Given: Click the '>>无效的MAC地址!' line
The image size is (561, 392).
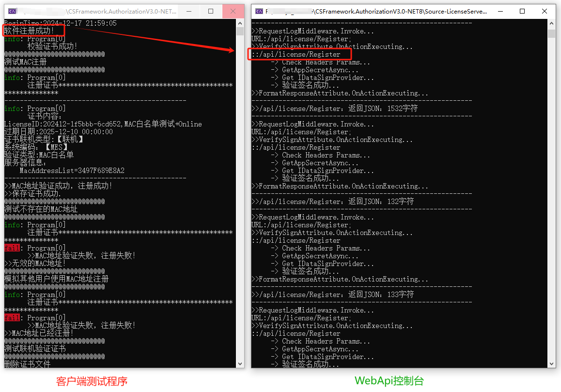Looking at the screenshot, I should click(x=35, y=263).
